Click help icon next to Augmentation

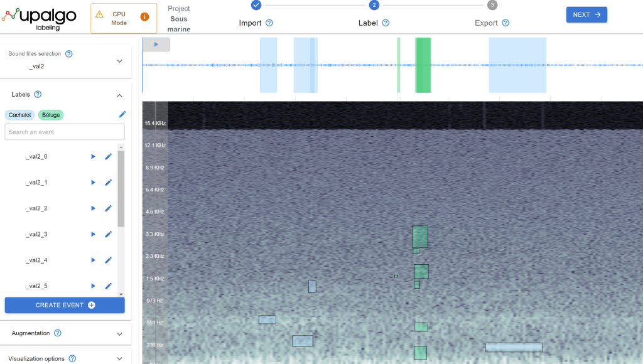coord(58,333)
